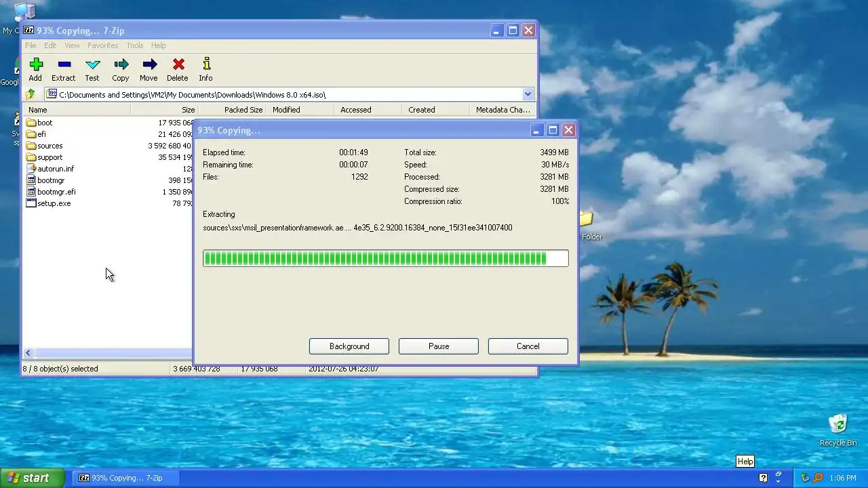The height and width of the screenshot is (488, 868).
Task: Open the address path dropdown arrow
Action: coord(528,94)
